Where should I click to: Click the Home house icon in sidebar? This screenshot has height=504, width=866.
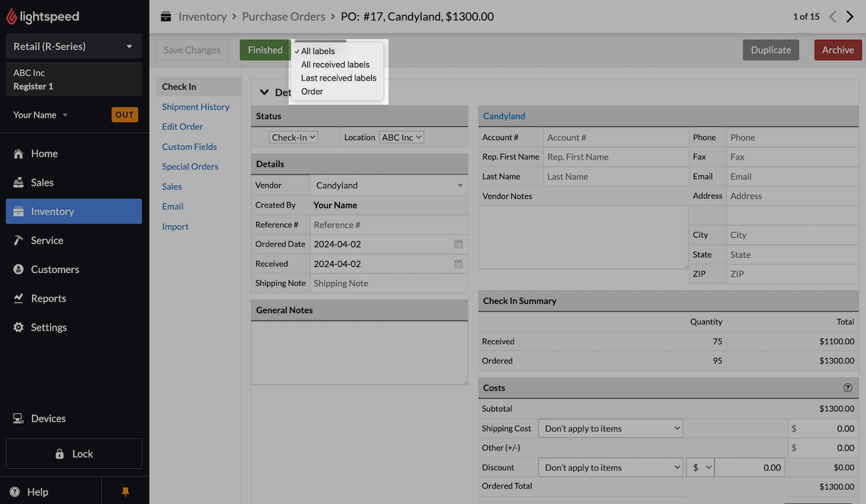pyautogui.click(x=19, y=153)
